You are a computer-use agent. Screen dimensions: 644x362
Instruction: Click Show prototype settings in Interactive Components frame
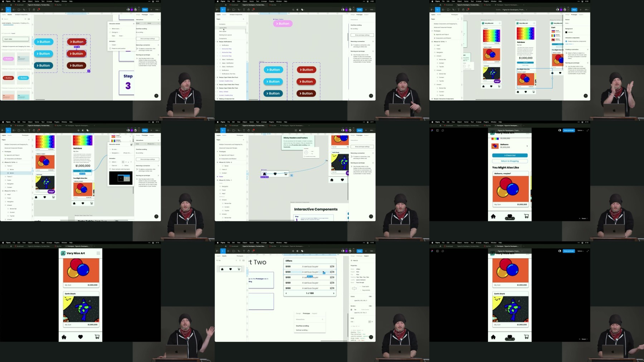tap(362, 147)
